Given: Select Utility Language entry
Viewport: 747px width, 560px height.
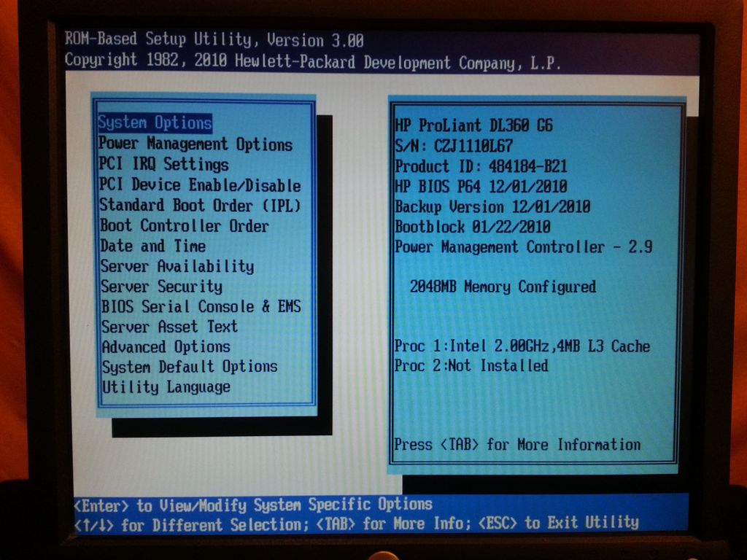Looking at the screenshot, I should [x=166, y=386].
